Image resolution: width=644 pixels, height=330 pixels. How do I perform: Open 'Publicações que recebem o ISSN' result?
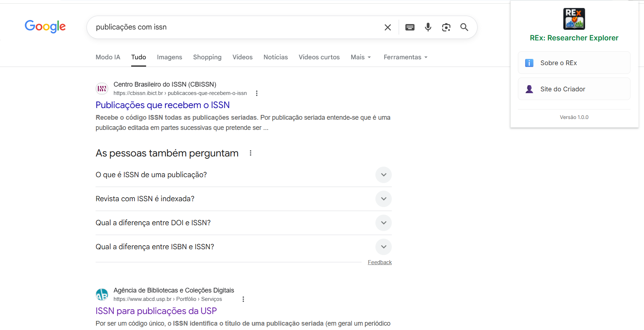(162, 105)
